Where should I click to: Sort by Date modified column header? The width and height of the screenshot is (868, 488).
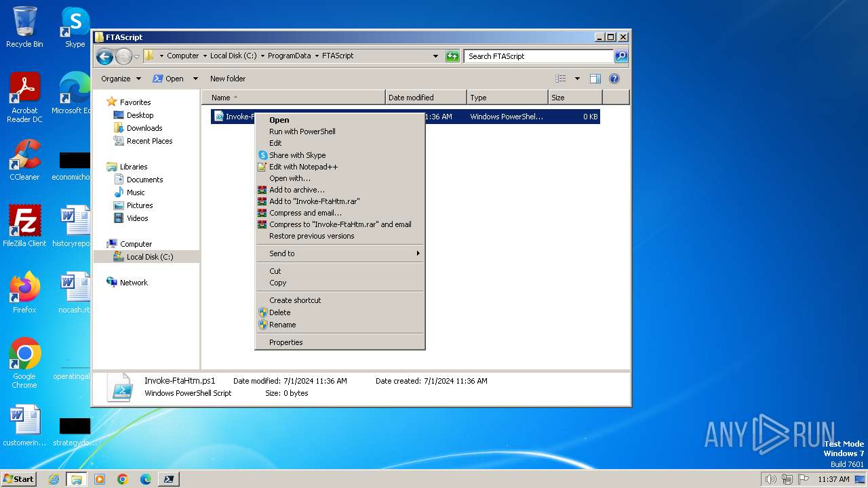(x=426, y=98)
